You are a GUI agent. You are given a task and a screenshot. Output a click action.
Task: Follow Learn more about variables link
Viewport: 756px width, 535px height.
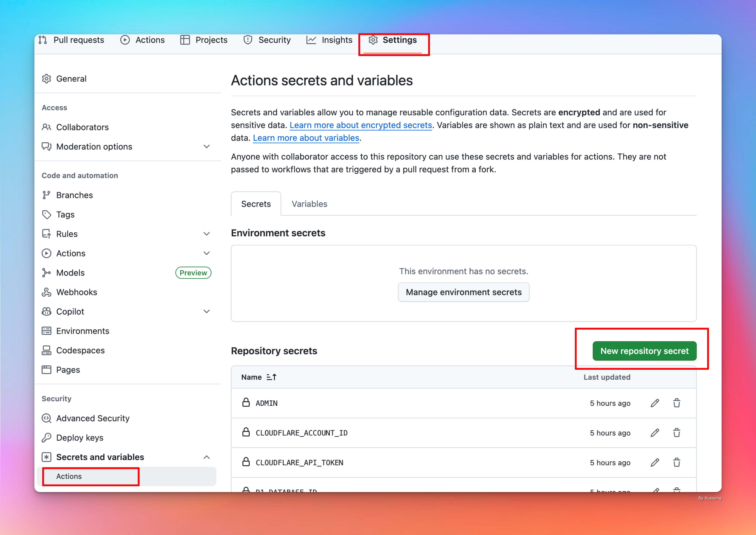tap(306, 138)
